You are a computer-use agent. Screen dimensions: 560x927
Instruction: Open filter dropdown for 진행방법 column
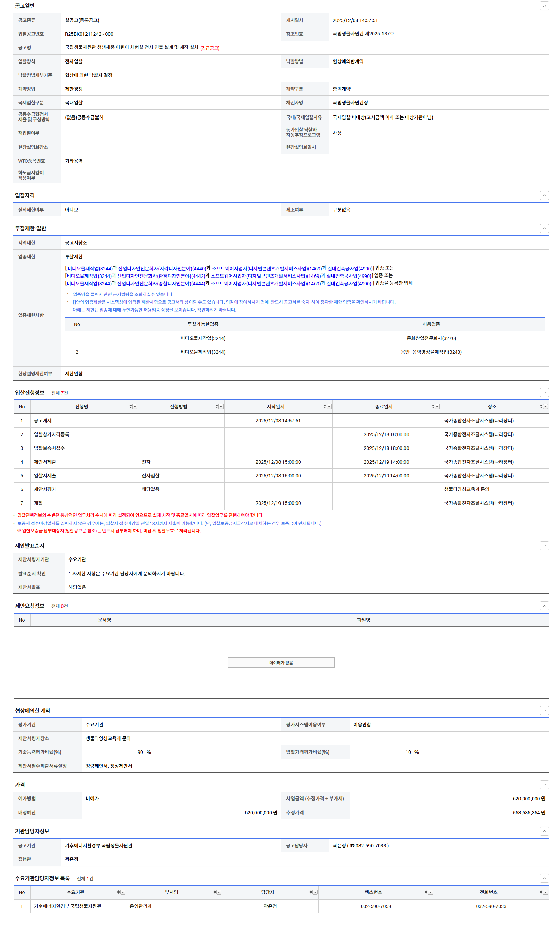click(x=221, y=406)
